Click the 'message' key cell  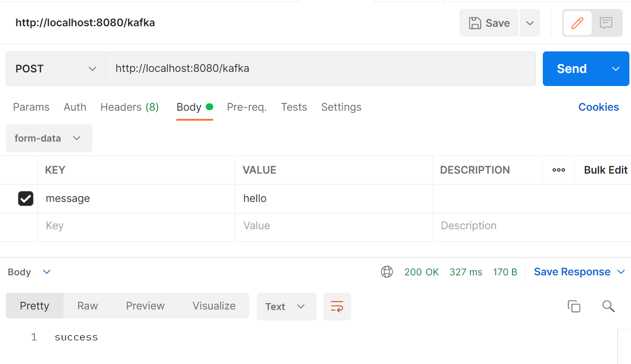pyautogui.click(x=136, y=199)
